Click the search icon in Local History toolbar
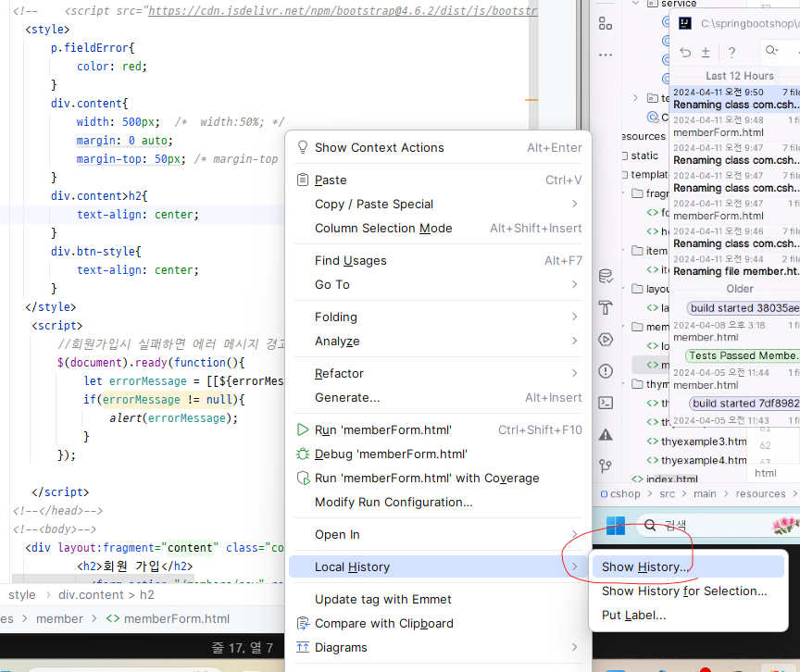This screenshot has height=672, width=800. pyautogui.click(x=771, y=50)
